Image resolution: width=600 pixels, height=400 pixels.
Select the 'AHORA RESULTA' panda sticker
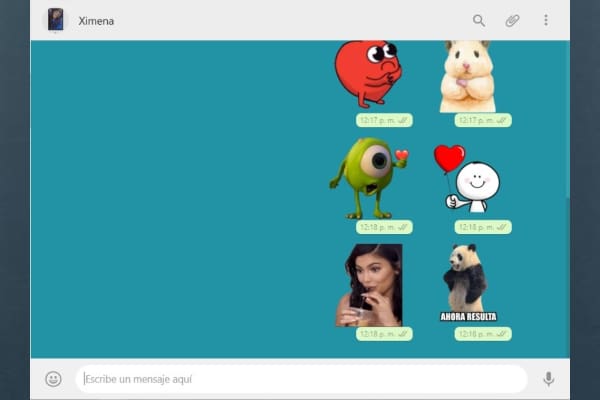pos(468,283)
